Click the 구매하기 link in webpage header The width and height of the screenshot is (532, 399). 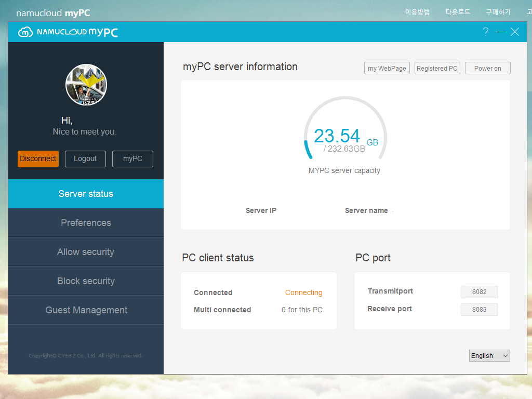498,12
